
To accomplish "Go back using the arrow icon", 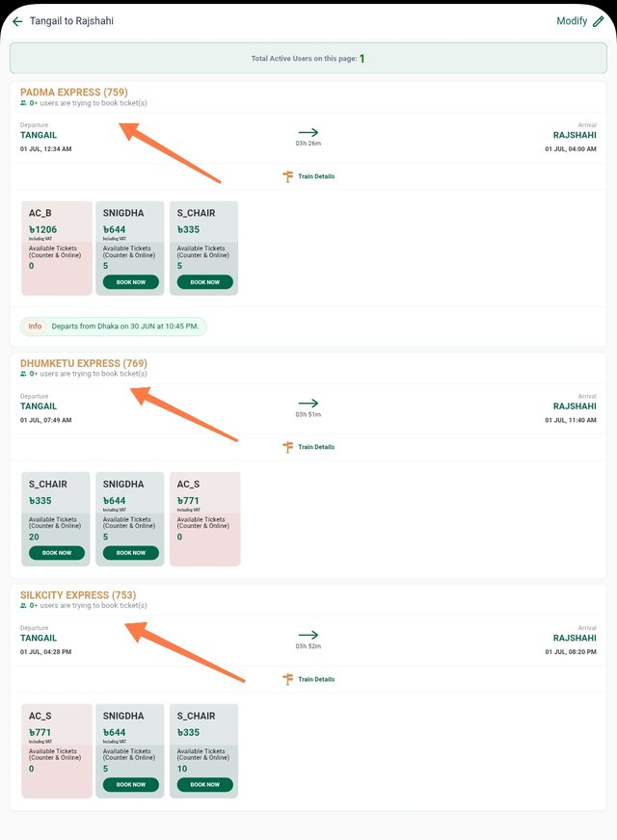I will click(x=17, y=21).
